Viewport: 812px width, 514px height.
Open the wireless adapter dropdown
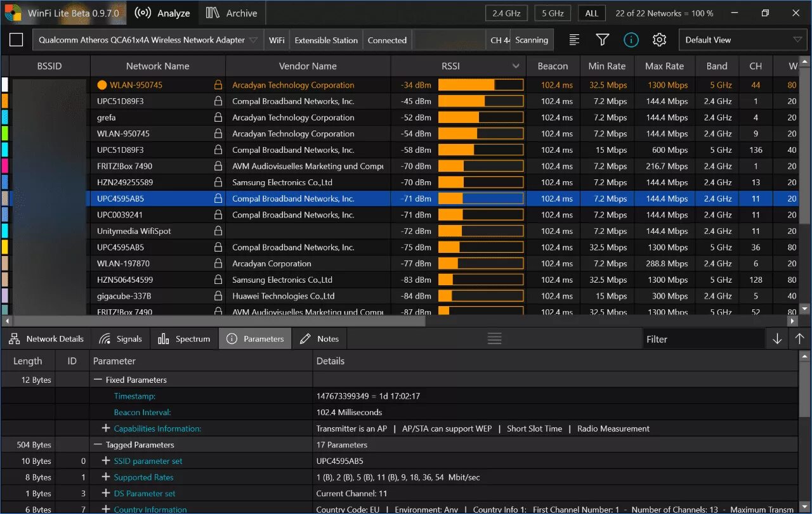(x=148, y=40)
